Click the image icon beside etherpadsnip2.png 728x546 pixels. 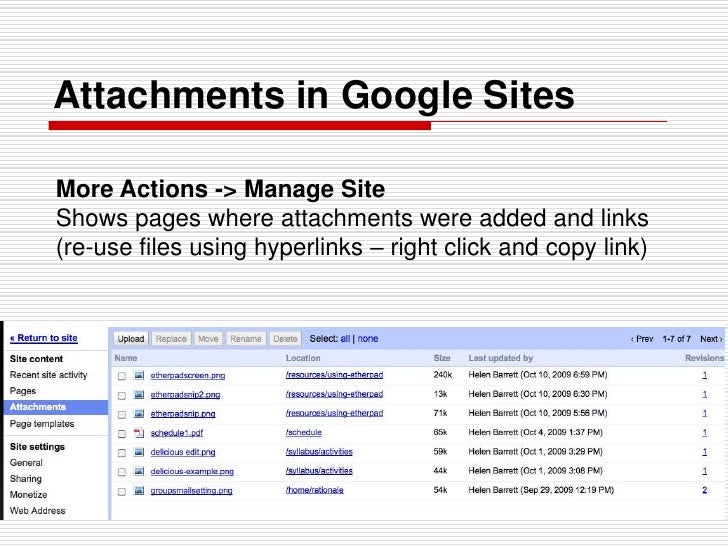[139, 395]
